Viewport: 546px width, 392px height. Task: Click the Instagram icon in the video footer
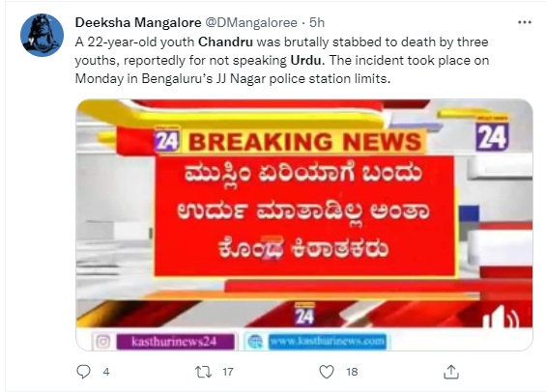[102, 342]
